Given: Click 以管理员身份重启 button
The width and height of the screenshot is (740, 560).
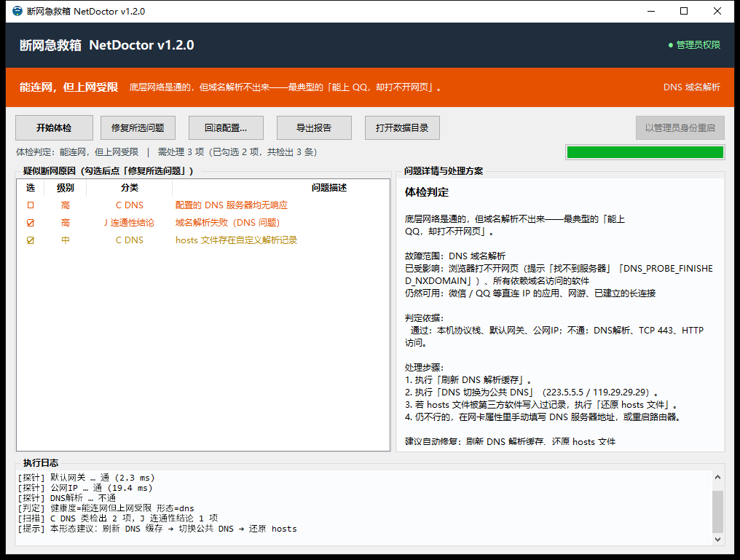Looking at the screenshot, I should [x=680, y=128].
